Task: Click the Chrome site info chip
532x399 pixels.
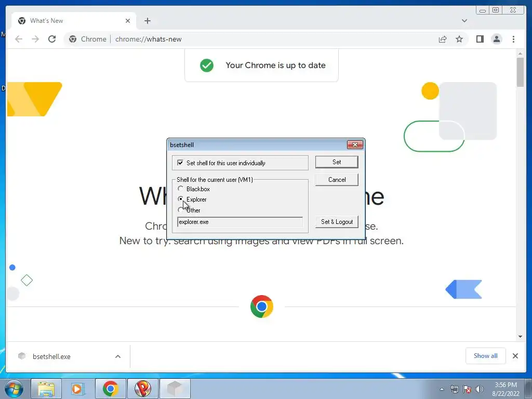Action: [x=87, y=39]
